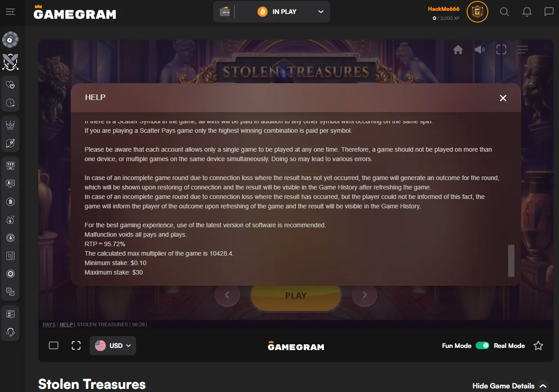Viewport: 559px width, 392px height.
Task: Open the Bitcoin sidebar icon
Action: click(10, 202)
